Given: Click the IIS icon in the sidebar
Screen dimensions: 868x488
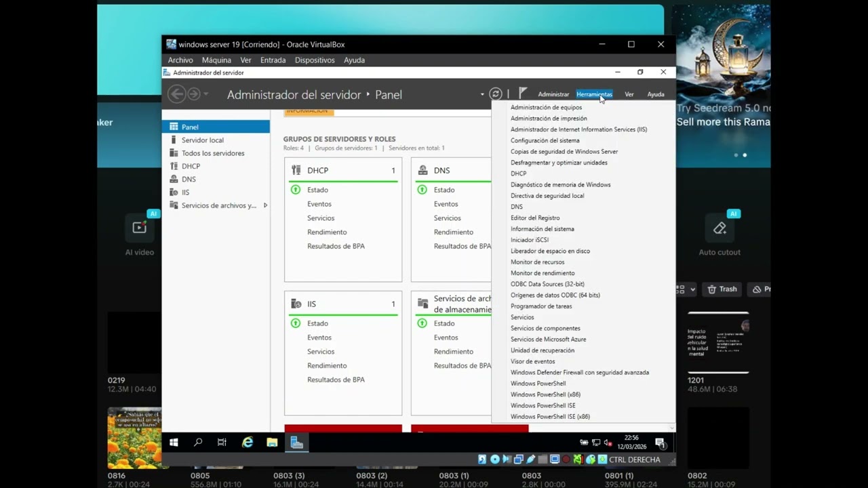Looking at the screenshot, I should pyautogui.click(x=174, y=192).
